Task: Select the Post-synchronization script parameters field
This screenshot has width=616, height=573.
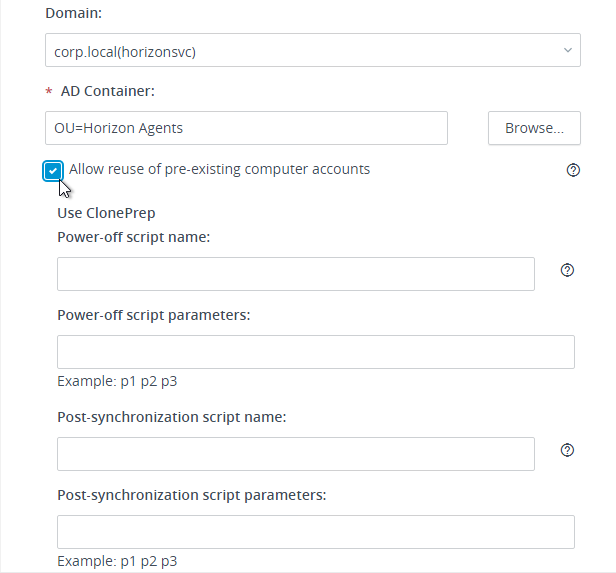Action: click(316, 532)
